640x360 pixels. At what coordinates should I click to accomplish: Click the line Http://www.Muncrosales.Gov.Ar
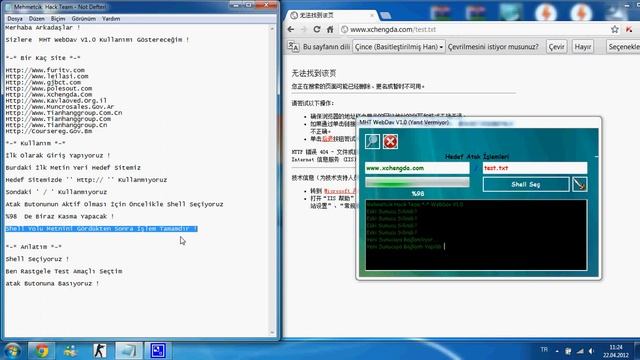[x=60, y=107]
